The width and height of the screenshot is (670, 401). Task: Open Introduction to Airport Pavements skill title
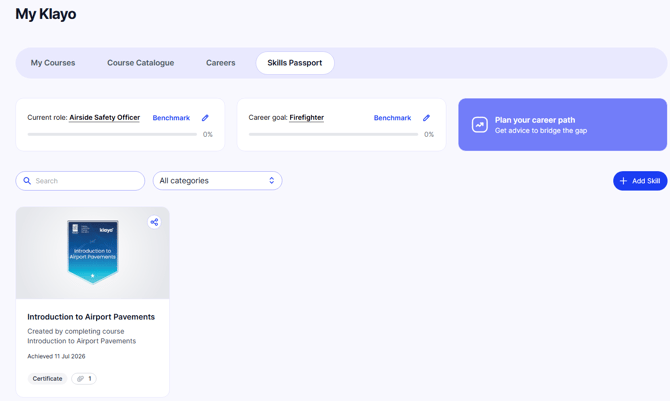tap(91, 317)
